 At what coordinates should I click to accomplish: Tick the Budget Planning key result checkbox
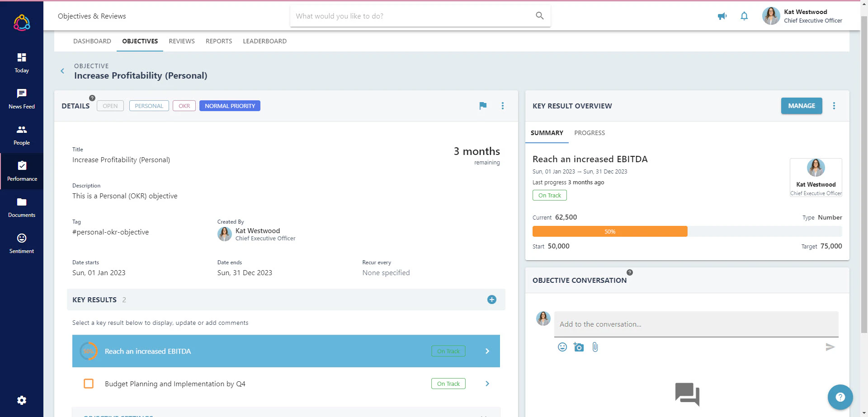click(89, 384)
